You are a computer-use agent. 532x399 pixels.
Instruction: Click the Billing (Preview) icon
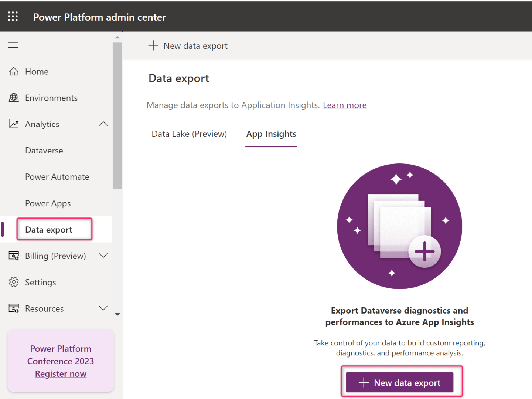[x=14, y=256]
